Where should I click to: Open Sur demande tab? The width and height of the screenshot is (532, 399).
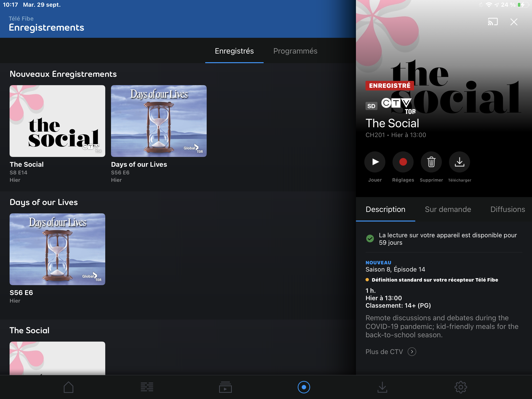point(448,209)
